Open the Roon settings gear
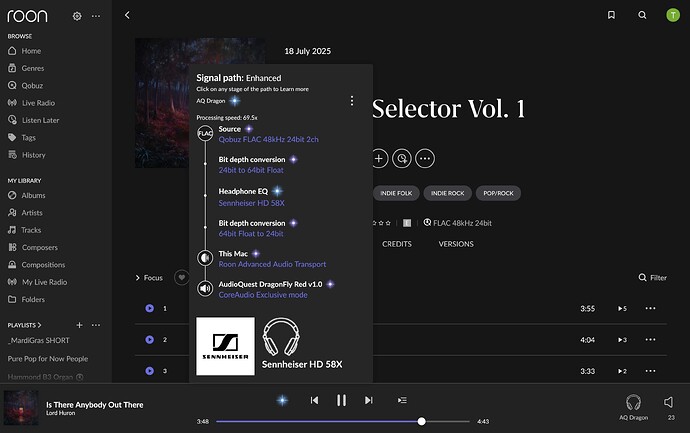This screenshot has width=690, height=433. click(x=77, y=17)
